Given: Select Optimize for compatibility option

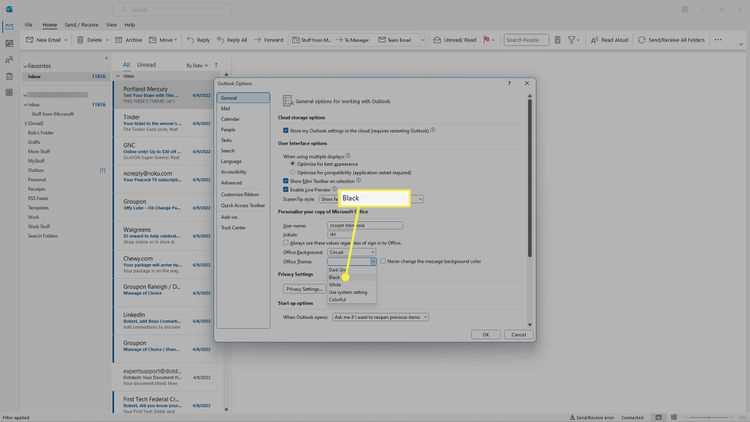Looking at the screenshot, I should [x=293, y=172].
